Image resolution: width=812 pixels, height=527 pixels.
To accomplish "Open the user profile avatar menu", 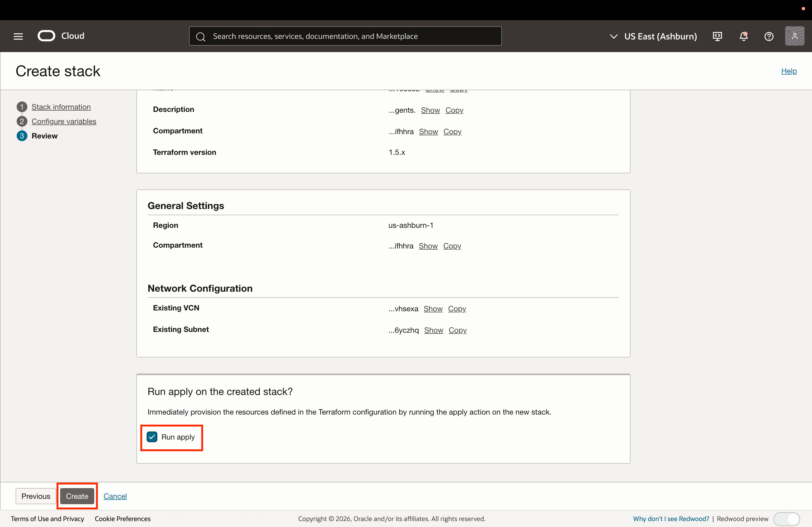I will pos(795,36).
